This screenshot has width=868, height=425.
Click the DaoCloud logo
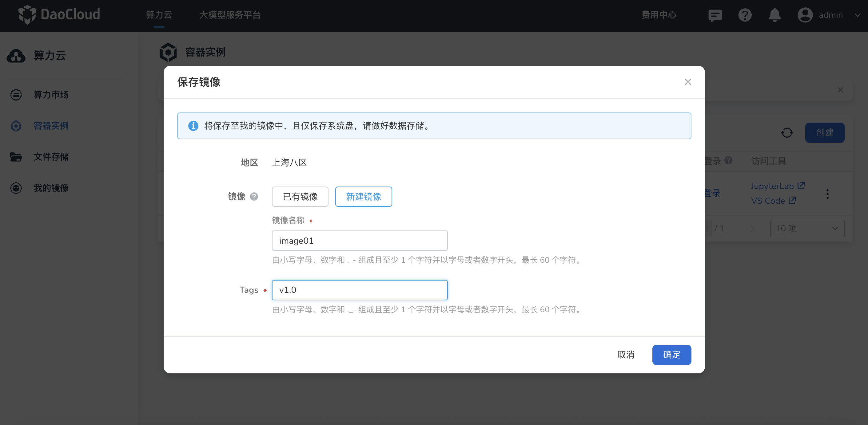coord(59,15)
